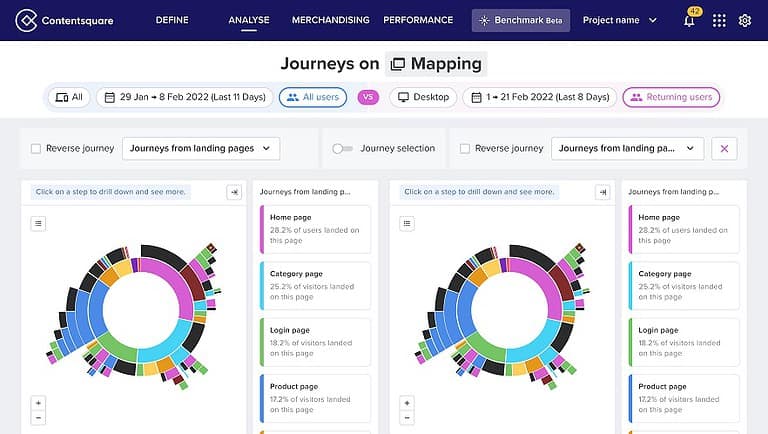Select the Desktop device filter pill
The width and height of the screenshot is (768, 434).
tap(423, 97)
